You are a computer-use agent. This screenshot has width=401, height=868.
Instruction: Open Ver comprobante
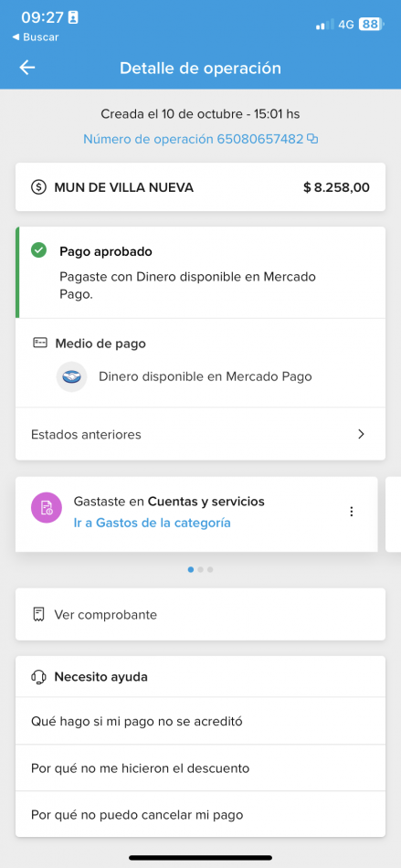(x=200, y=615)
